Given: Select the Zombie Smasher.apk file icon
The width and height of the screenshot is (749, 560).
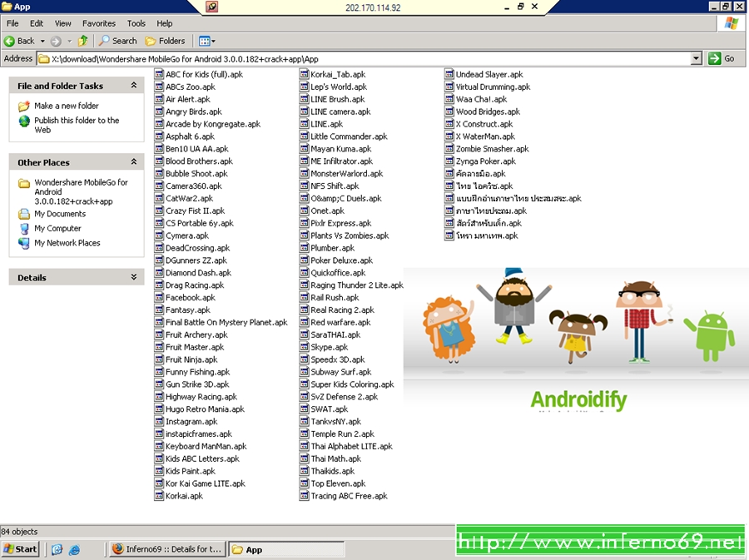Looking at the screenshot, I should tap(449, 148).
